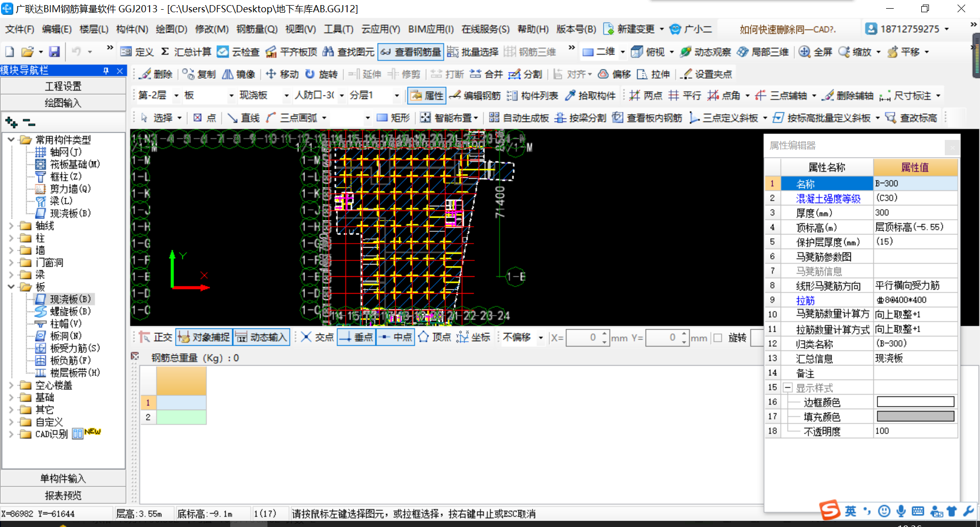Open the 现浇板 component type dropdown
Viewport: 980px width, 527px height.
(x=287, y=95)
